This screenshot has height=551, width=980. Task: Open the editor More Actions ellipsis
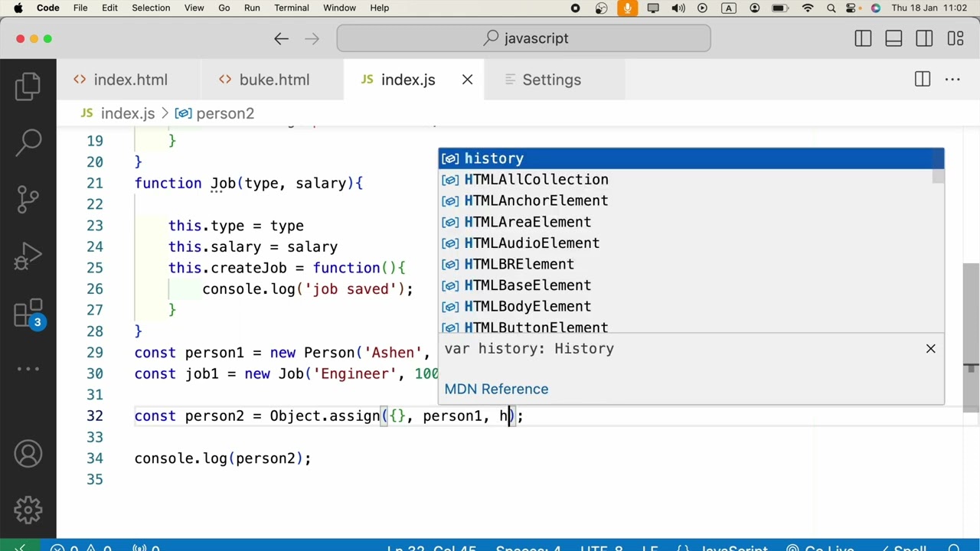coord(952,80)
